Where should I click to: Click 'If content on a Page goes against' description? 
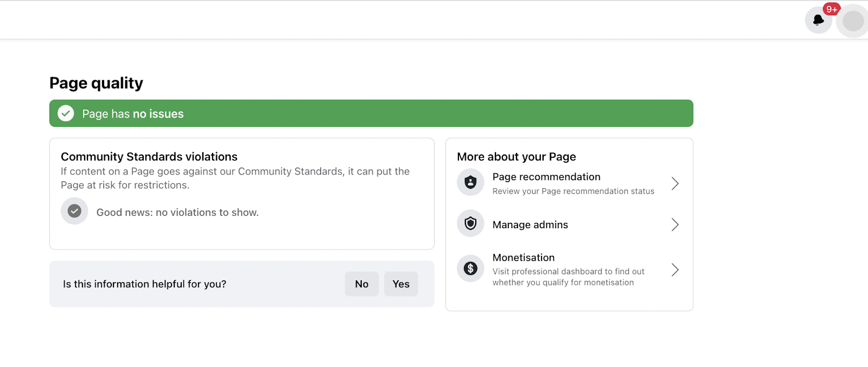pyautogui.click(x=235, y=178)
